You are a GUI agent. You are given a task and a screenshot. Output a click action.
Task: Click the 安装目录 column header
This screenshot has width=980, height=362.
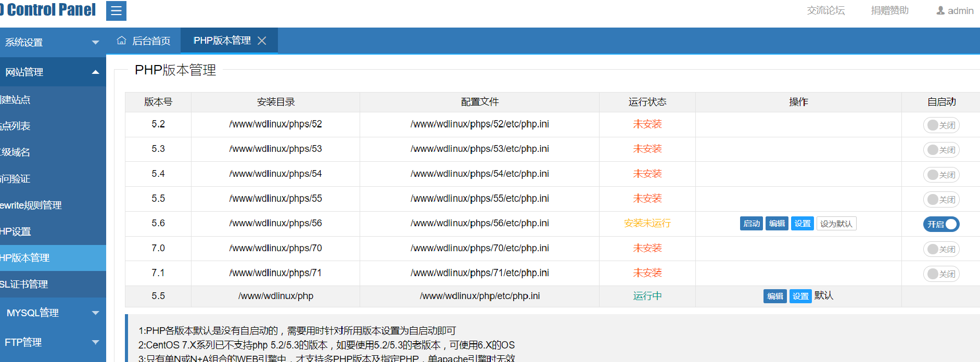(276, 102)
